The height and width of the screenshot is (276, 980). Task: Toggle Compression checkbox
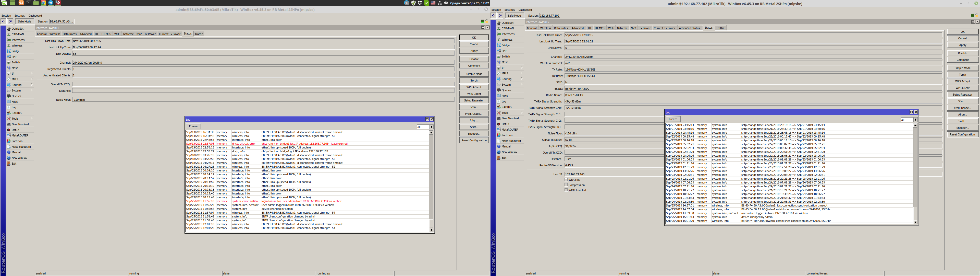[566, 185]
